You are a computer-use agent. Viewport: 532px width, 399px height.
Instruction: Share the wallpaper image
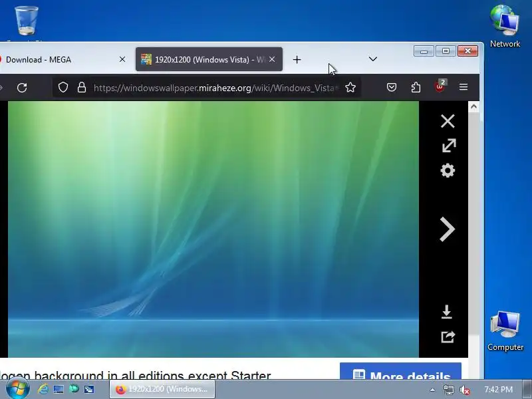pos(448,336)
